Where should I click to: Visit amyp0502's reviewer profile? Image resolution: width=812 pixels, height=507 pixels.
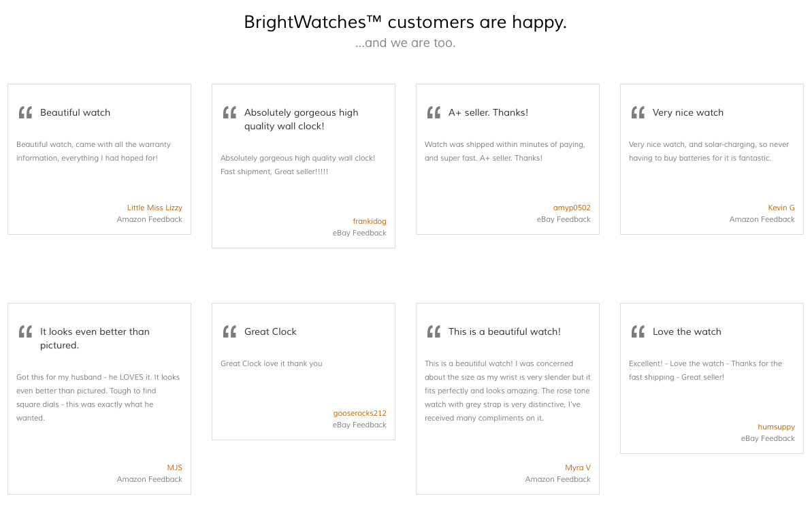pos(572,208)
